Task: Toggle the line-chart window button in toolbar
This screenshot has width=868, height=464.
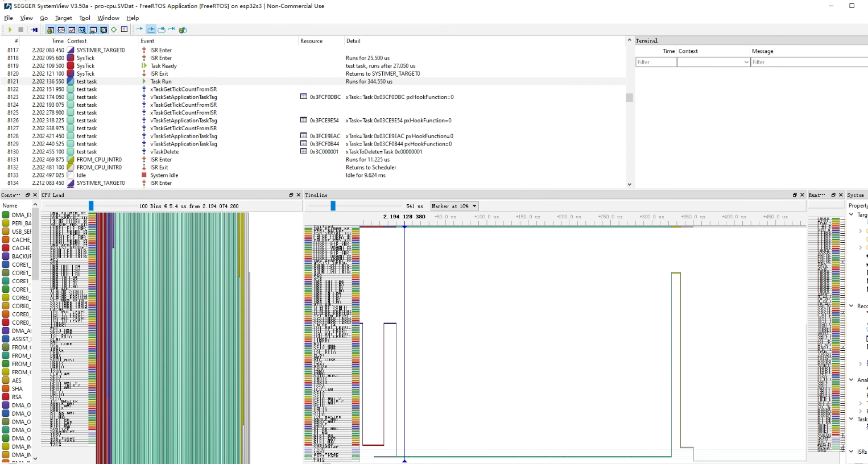Action: [x=72, y=30]
